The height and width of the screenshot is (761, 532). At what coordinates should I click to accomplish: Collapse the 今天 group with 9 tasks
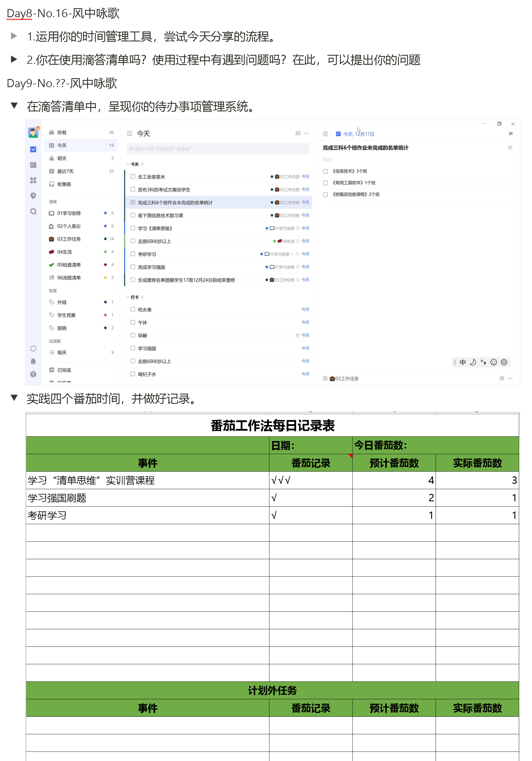click(128, 164)
